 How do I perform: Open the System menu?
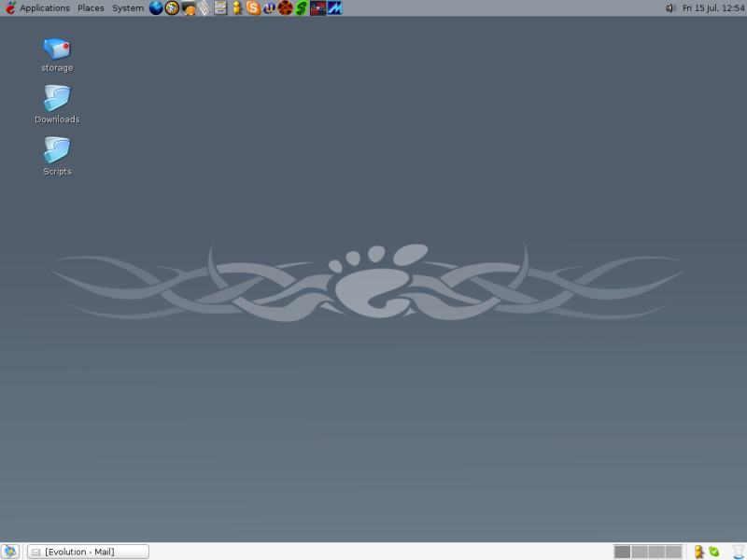click(128, 8)
